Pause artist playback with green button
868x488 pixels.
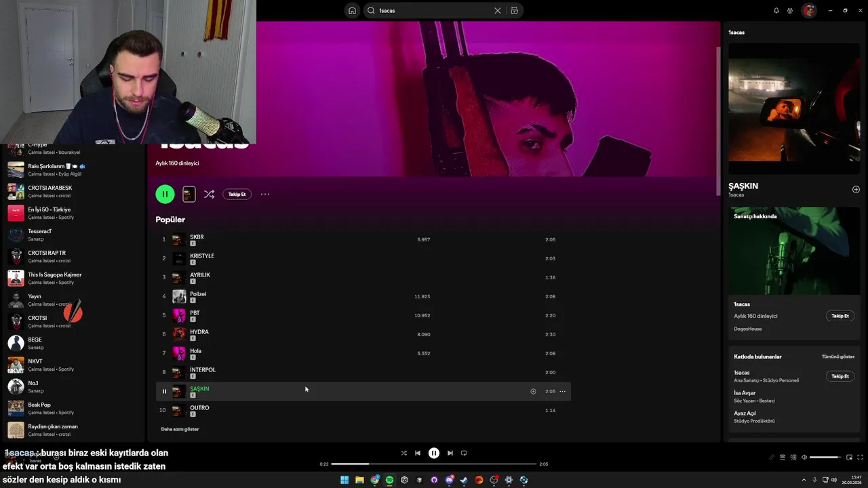click(x=165, y=194)
